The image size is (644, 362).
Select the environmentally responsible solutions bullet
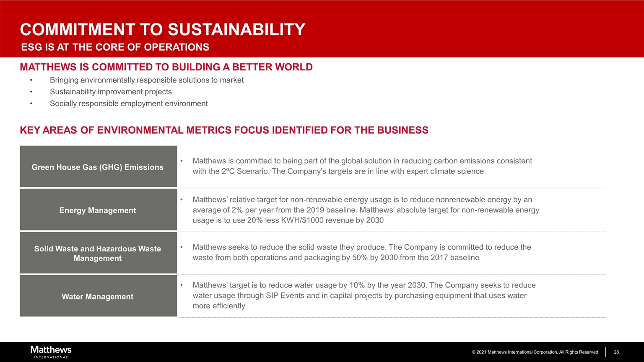(146, 80)
